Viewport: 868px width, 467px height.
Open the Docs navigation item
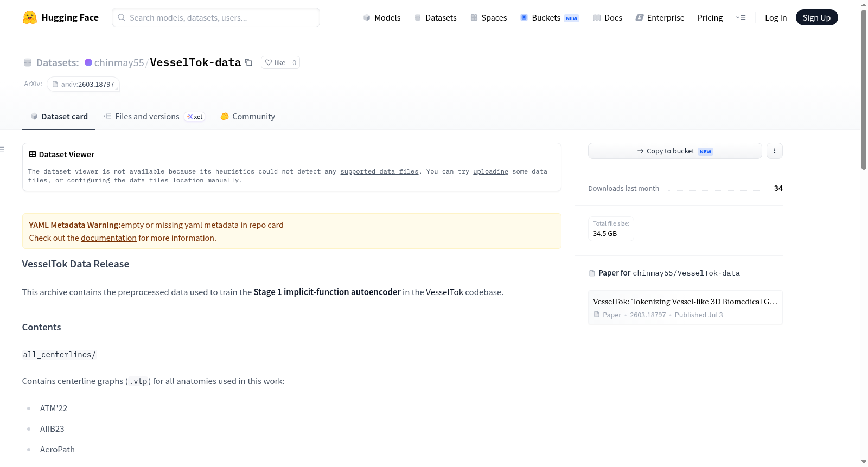point(608,17)
